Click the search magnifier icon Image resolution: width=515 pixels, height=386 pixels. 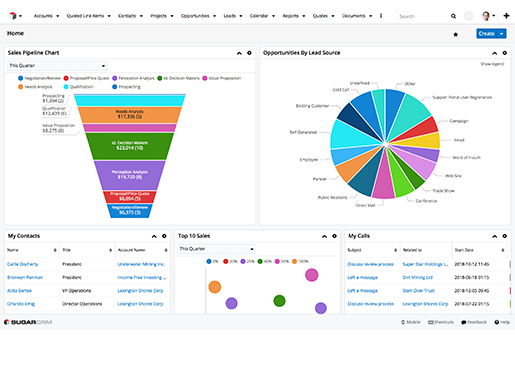tap(453, 16)
